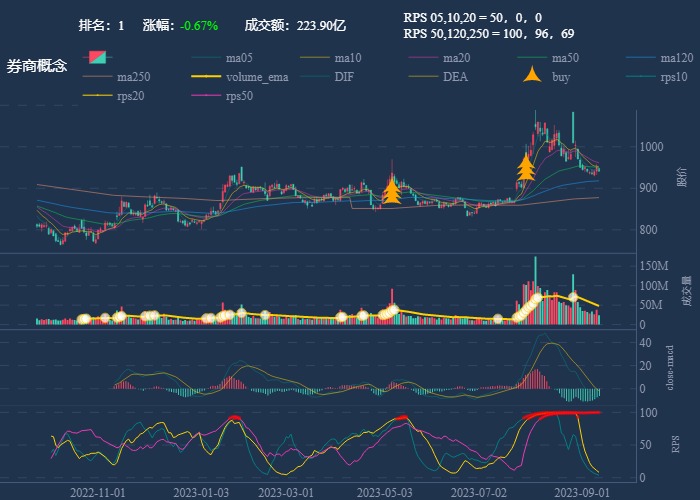700x500 pixels.
Task: Click the rps50 legend label
Action: click(x=239, y=96)
